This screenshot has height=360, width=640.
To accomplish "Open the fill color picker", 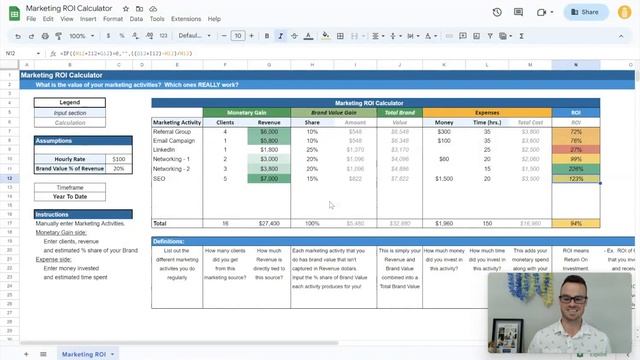I will point(326,36).
